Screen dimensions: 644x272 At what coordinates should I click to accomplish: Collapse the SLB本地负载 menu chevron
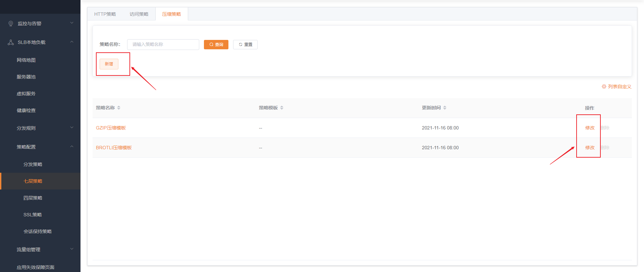[x=72, y=42]
